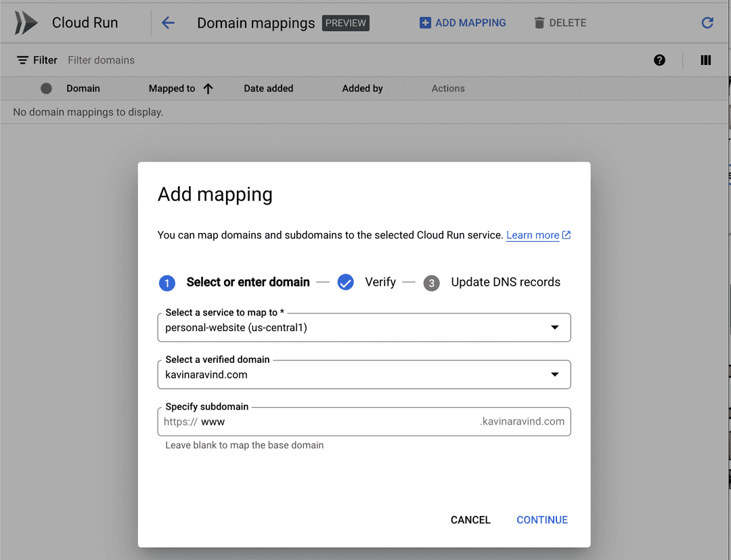Screen dimensions: 731x560
Task: Click ADD MAPPING button
Action: click(x=462, y=23)
